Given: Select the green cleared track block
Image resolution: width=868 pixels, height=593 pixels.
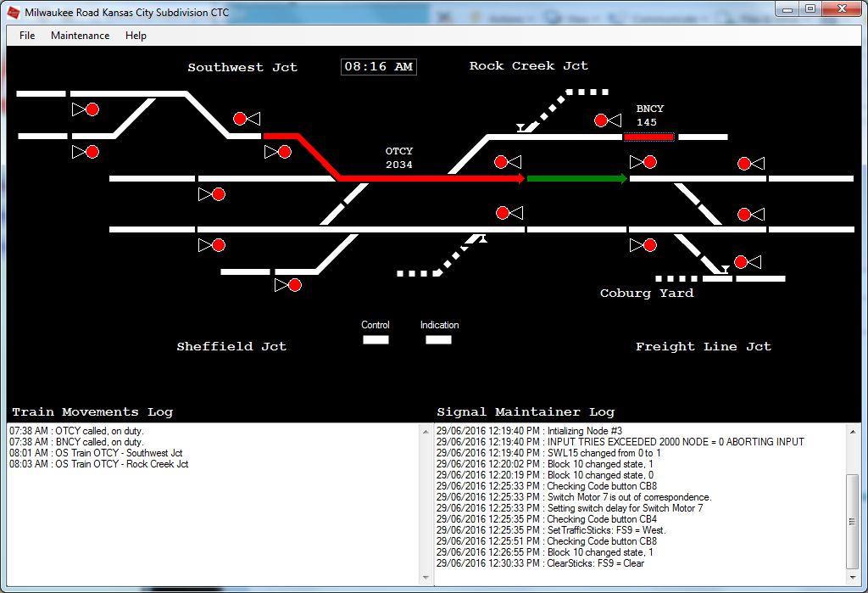Looking at the screenshot, I should coord(576,178).
